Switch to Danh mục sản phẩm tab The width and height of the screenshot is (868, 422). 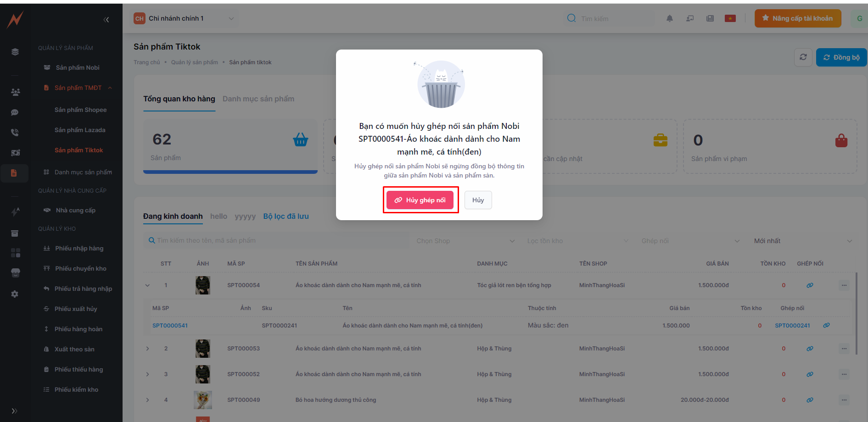pos(258,99)
